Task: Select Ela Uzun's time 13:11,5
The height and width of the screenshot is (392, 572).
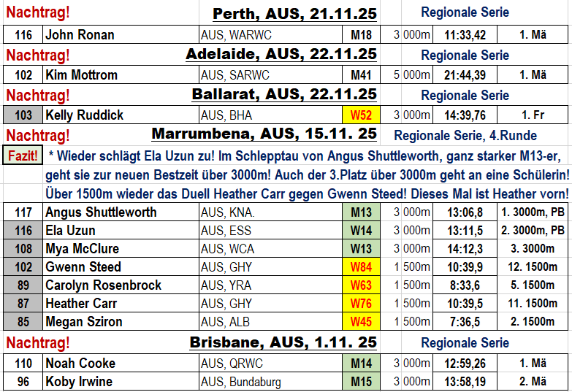Action: 465,230
